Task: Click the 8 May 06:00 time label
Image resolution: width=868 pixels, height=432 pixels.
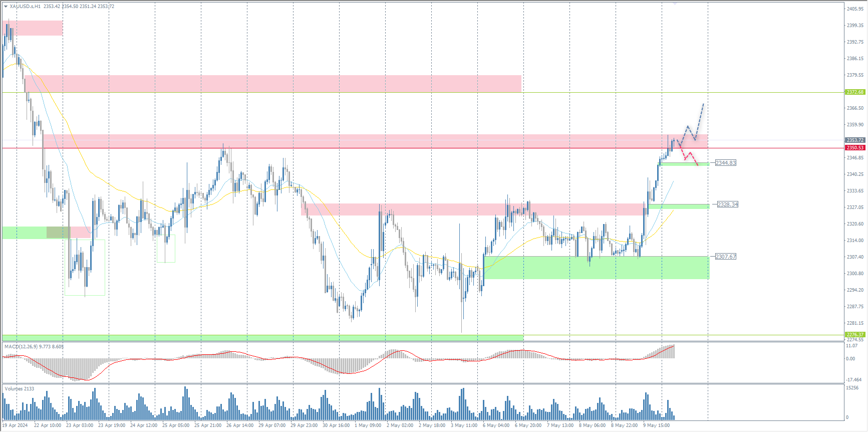Action: pos(593,425)
